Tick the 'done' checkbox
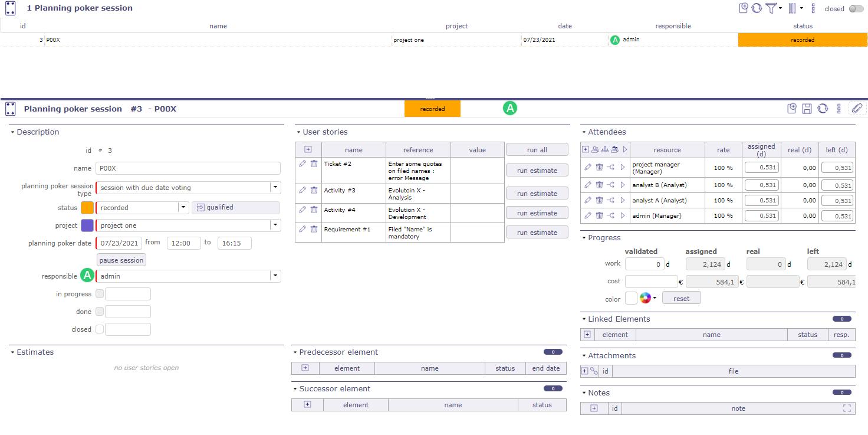868x435 pixels. click(x=100, y=312)
